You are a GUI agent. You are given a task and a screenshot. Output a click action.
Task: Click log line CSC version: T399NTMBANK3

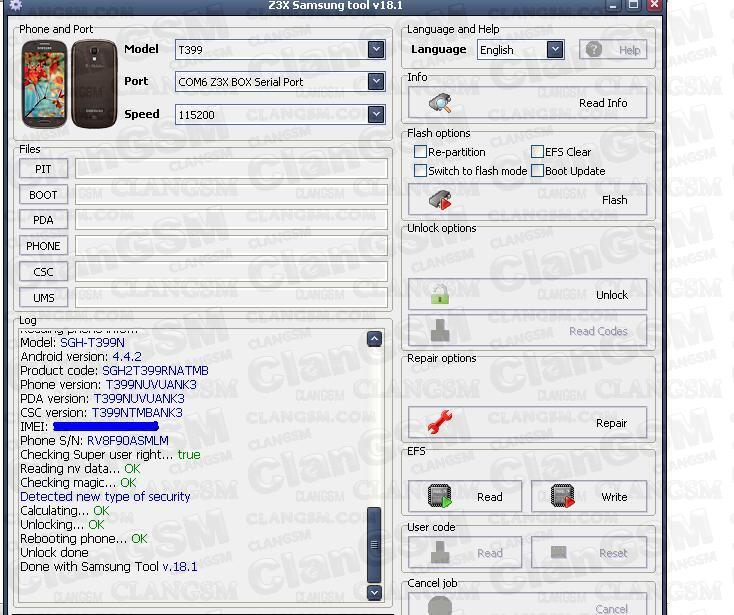[x=101, y=413]
